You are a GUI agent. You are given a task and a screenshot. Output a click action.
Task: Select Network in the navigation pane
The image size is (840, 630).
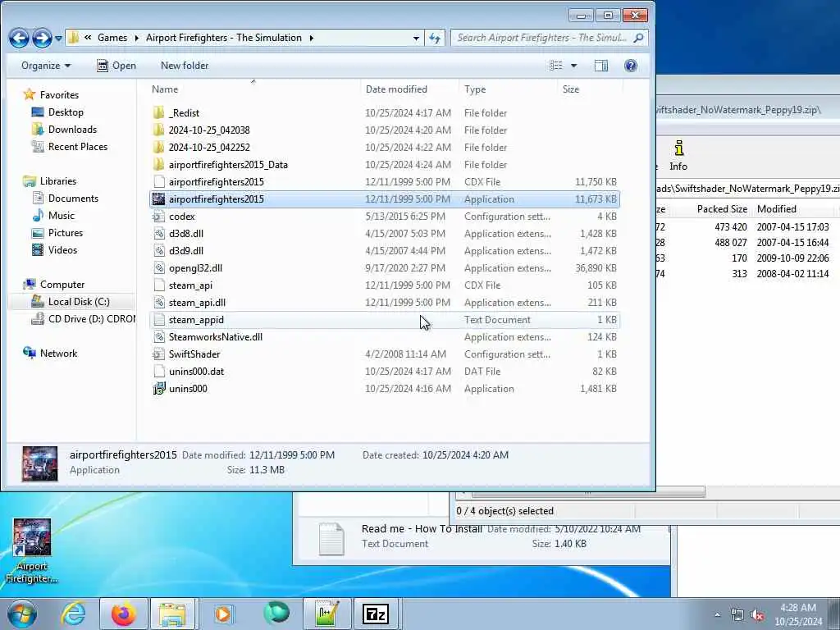pyautogui.click(x=58, y=353)
